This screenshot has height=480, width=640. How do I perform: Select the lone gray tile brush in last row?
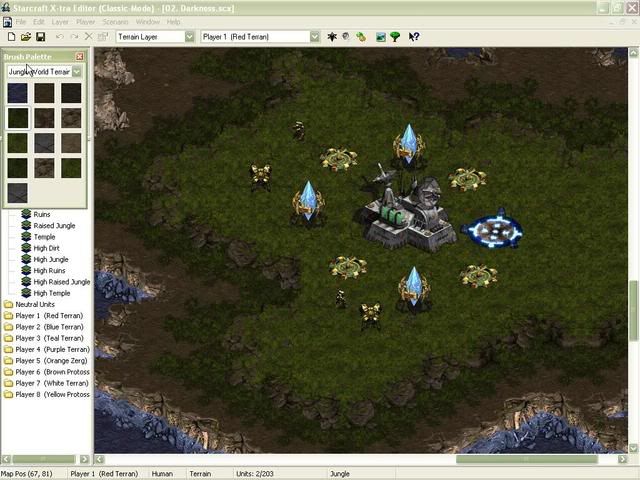coord(18,193)
